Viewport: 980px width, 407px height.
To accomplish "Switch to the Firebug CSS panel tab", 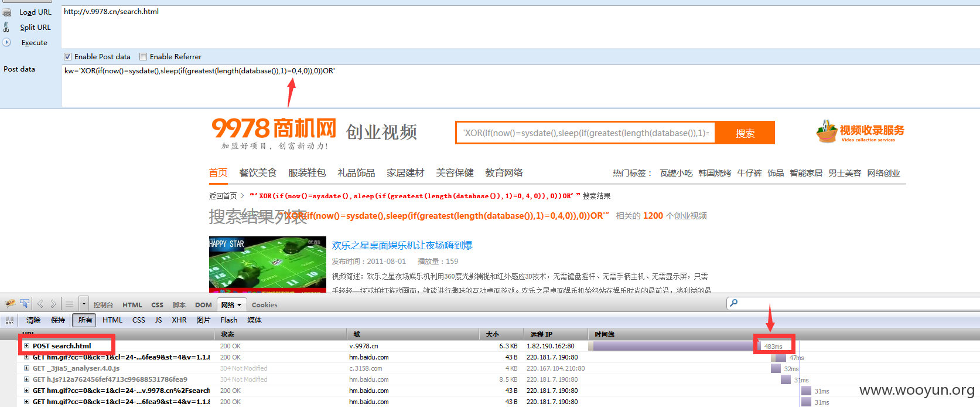I will click(x=158, y=305).
